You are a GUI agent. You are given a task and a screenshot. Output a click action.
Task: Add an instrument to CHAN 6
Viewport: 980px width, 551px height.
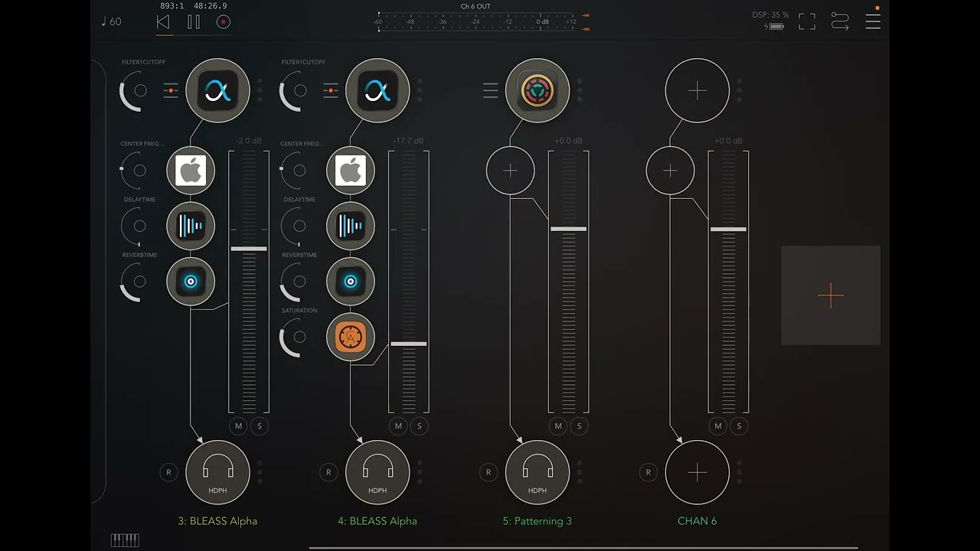[x=697, y=91]
